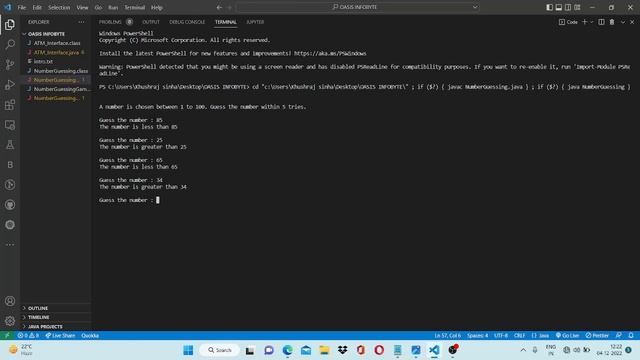This screenshot has width=640, height=360.
Task: Open errors and warnings count in status bar
Action: pyautogui.click(x=28, y=336)
